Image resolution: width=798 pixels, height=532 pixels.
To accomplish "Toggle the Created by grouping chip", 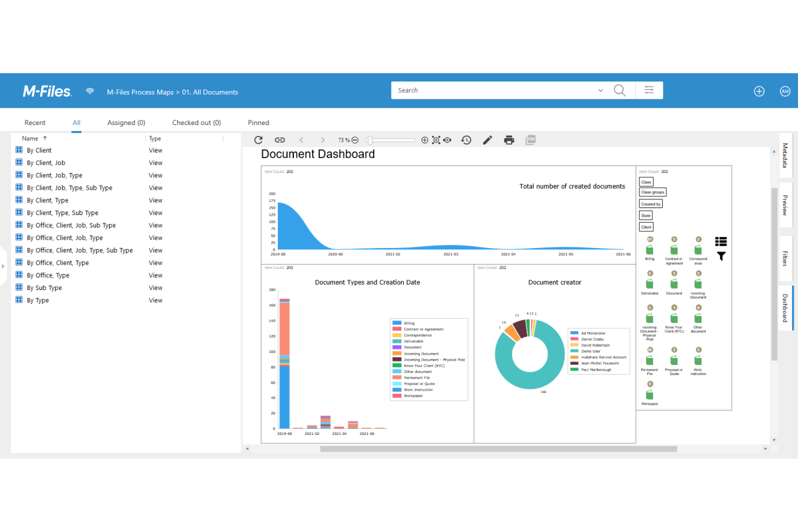I will point(650,204).
